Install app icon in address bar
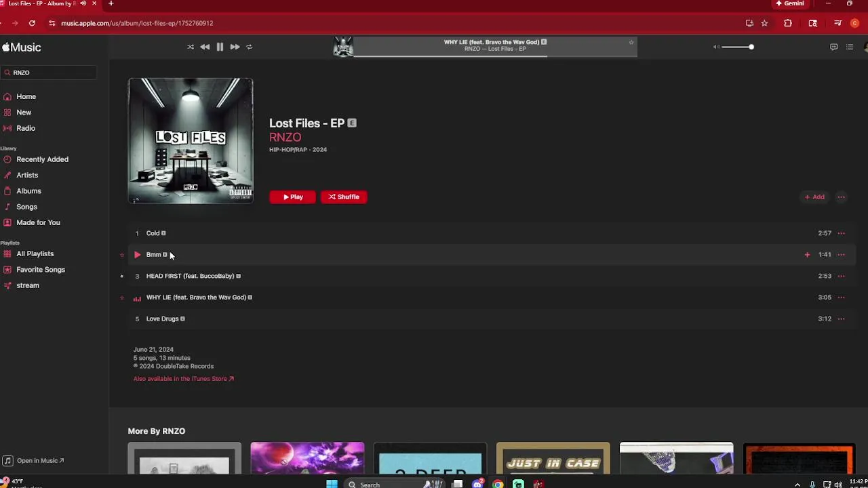The image size is (868, 488). pyautogui.click(x=749, y=23)
